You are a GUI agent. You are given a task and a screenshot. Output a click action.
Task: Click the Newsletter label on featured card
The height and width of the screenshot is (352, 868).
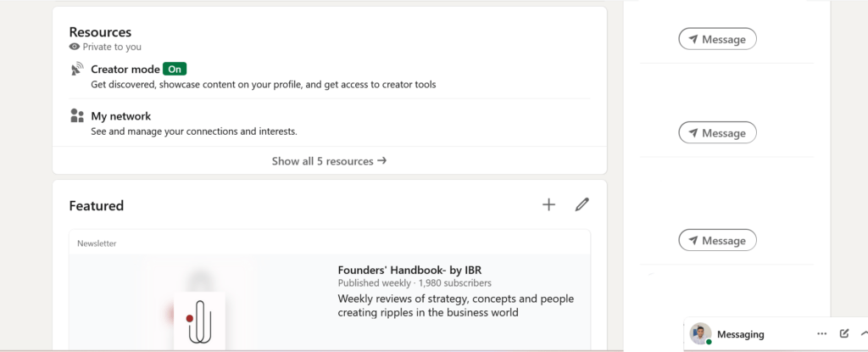(x=97, y=243)
